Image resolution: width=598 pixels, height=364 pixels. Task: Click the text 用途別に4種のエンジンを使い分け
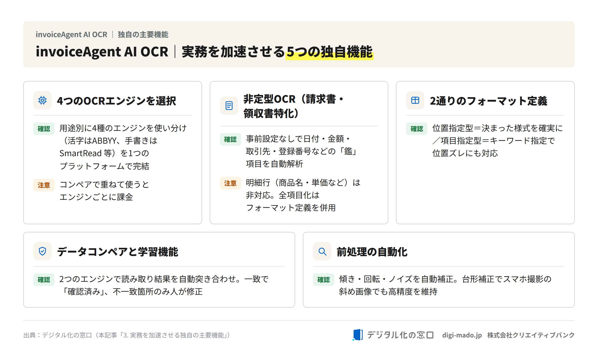[123, 128]
